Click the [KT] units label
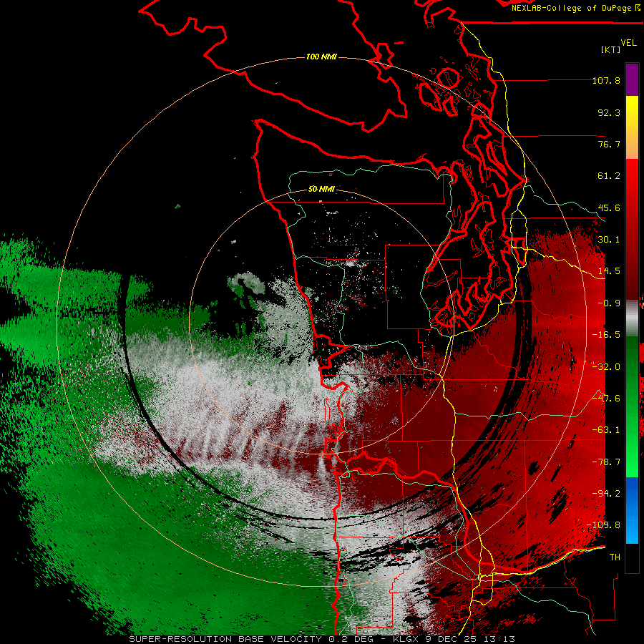This screenshot has height=644, width=644. [611, 49]
